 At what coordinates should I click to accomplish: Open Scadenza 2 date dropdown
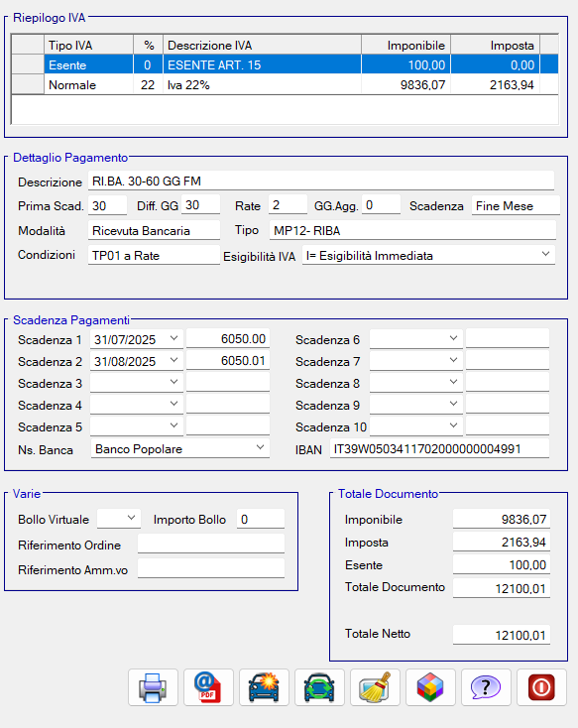pyautogui.click(x=174, y=360)
